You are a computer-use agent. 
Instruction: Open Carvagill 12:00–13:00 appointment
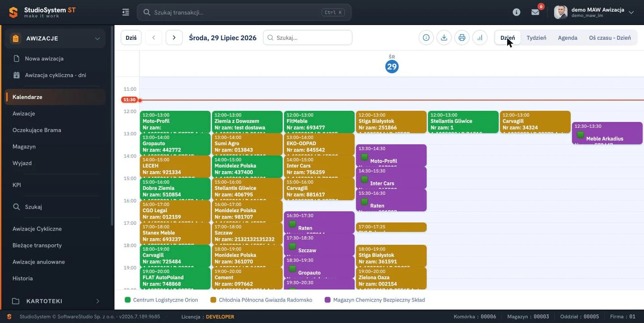(535, 122)
